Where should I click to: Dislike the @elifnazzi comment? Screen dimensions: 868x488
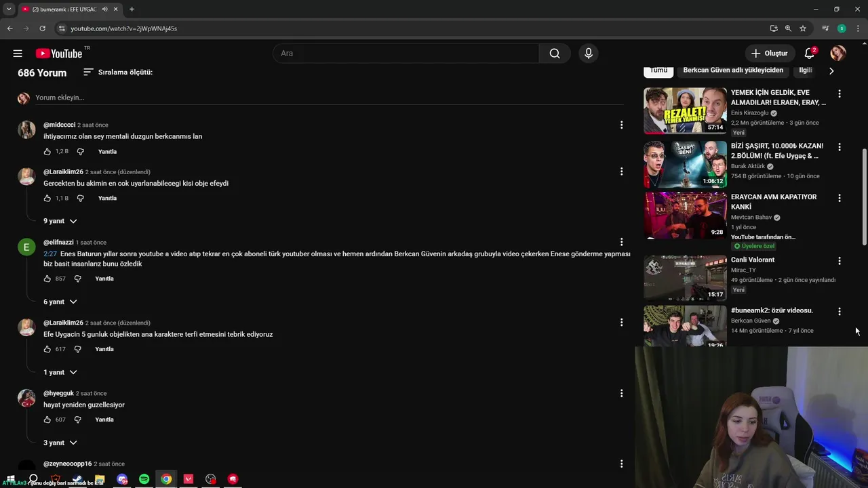(x=77, y=279)
